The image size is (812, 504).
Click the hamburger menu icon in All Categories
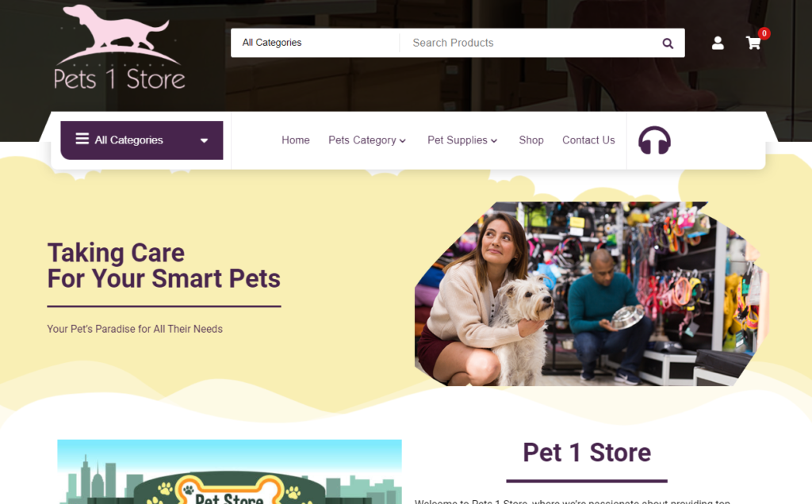click(82, 139)
